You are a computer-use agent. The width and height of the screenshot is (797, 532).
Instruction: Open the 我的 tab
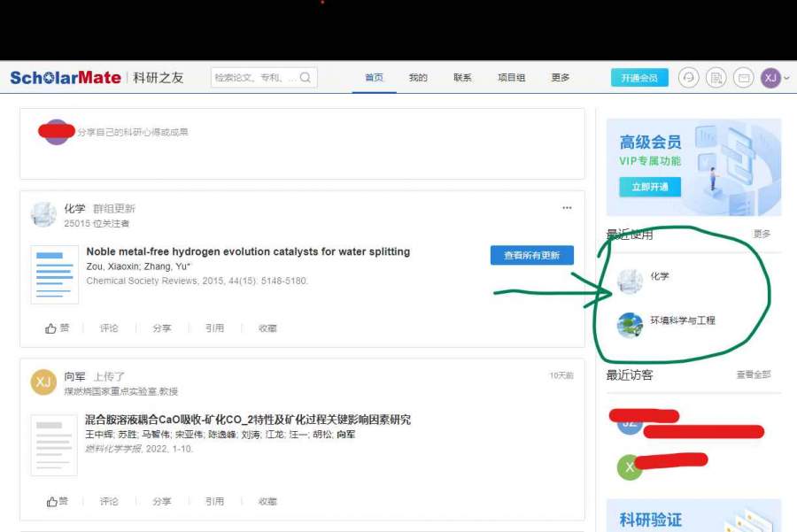pyautogui.click(x=418, y=78)
